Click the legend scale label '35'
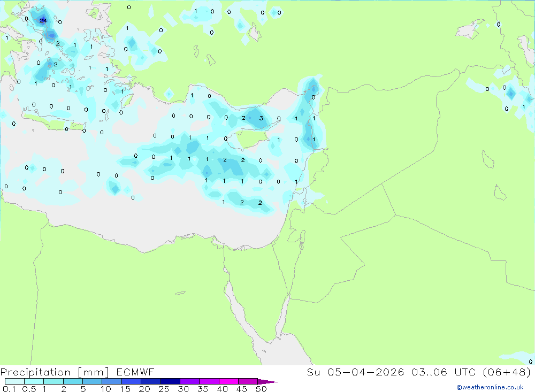 (203, 389)
